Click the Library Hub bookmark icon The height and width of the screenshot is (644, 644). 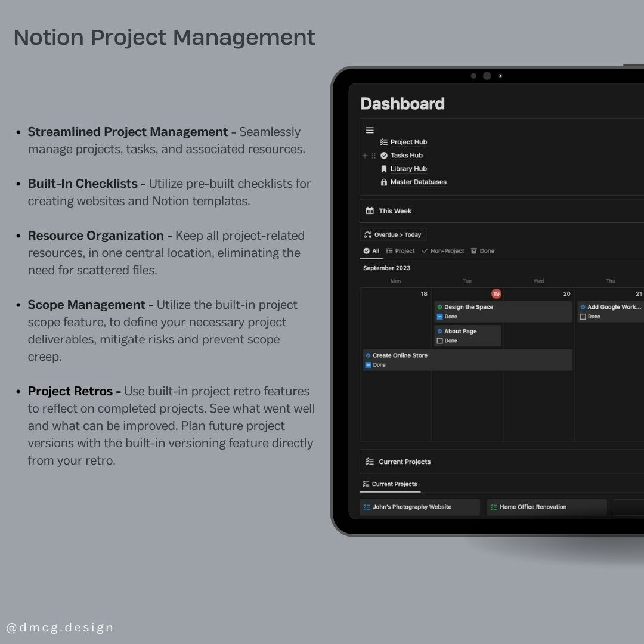click(x=384, y=169)
